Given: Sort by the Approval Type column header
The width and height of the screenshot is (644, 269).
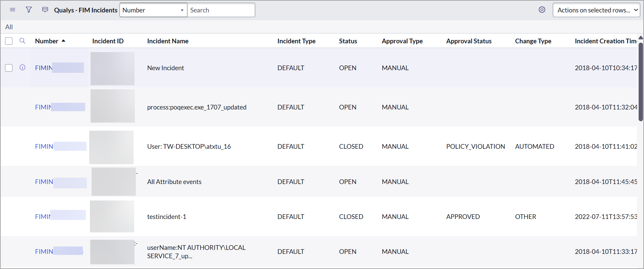Looking at the screenshot, I should pos(402,41).
